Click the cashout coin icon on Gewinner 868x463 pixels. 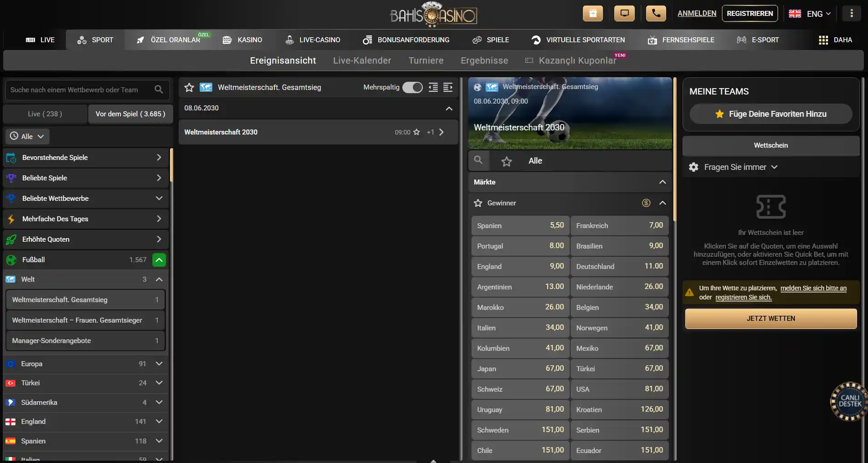click(646, 203)
